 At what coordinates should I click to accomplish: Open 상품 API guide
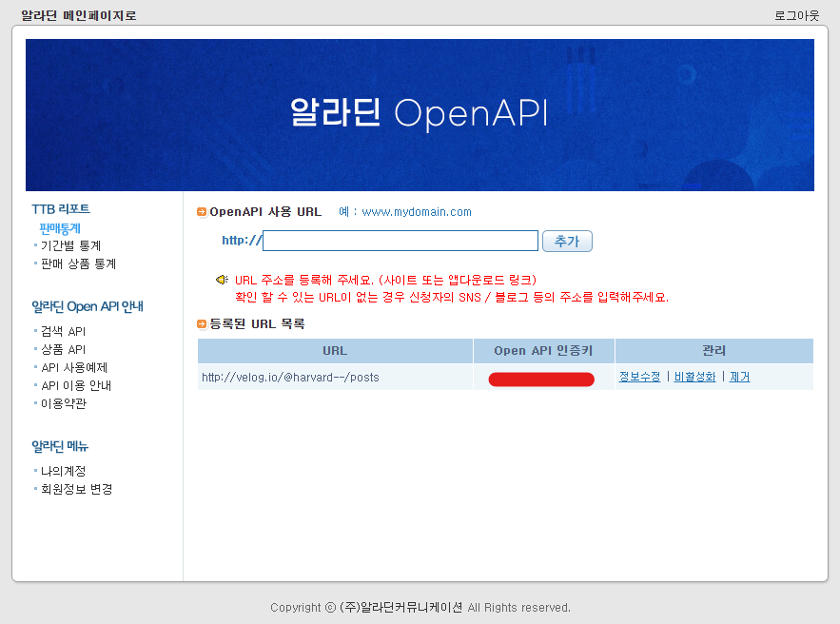click(63, 350)
